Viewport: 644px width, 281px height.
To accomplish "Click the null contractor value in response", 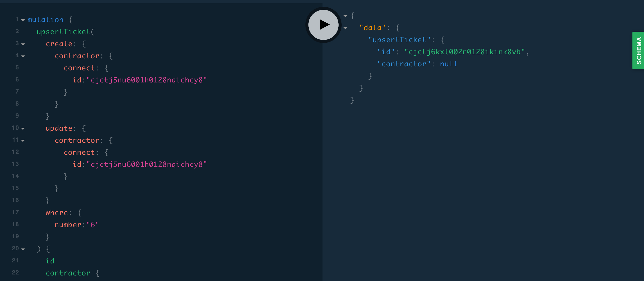I will 449,64.
